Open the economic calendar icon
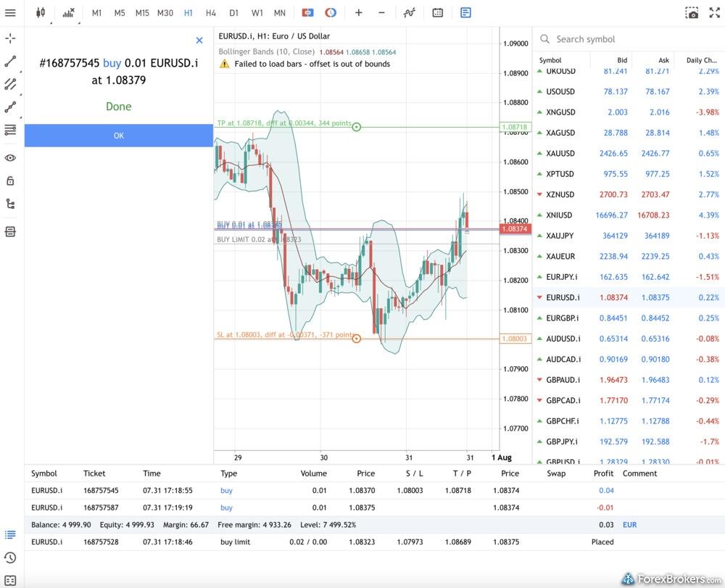The height and width of the screenshot is (588, 725). pyautogui.click(x=438, y=13)
